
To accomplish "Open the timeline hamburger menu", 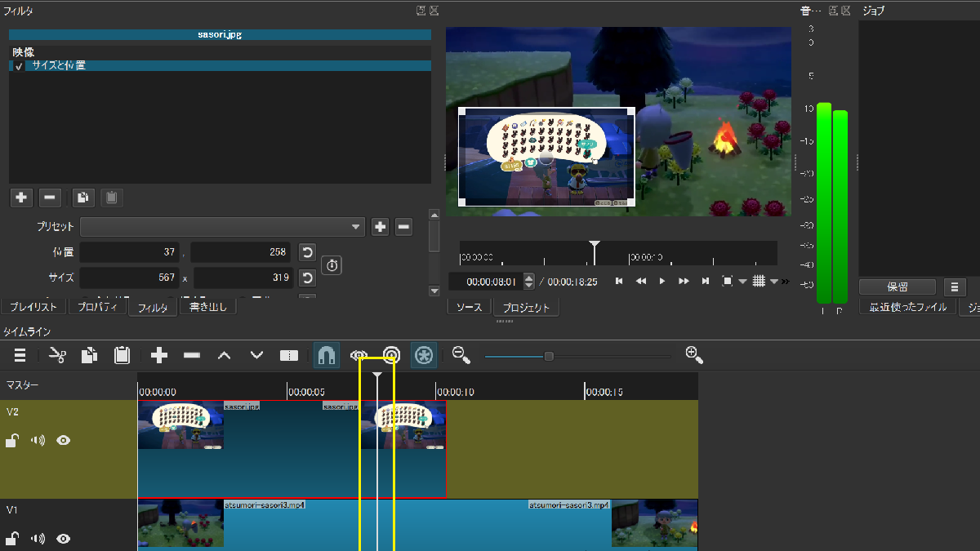I will 20,355.
